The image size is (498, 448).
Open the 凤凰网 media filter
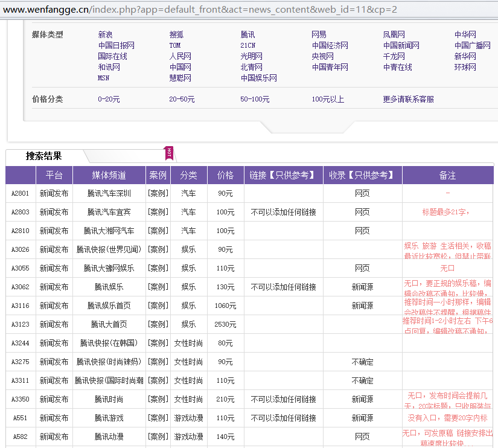(394, 35)
